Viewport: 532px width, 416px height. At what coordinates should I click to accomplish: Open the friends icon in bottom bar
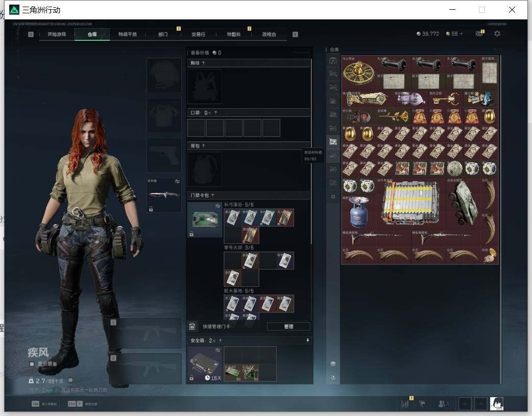tap(443, 404)
